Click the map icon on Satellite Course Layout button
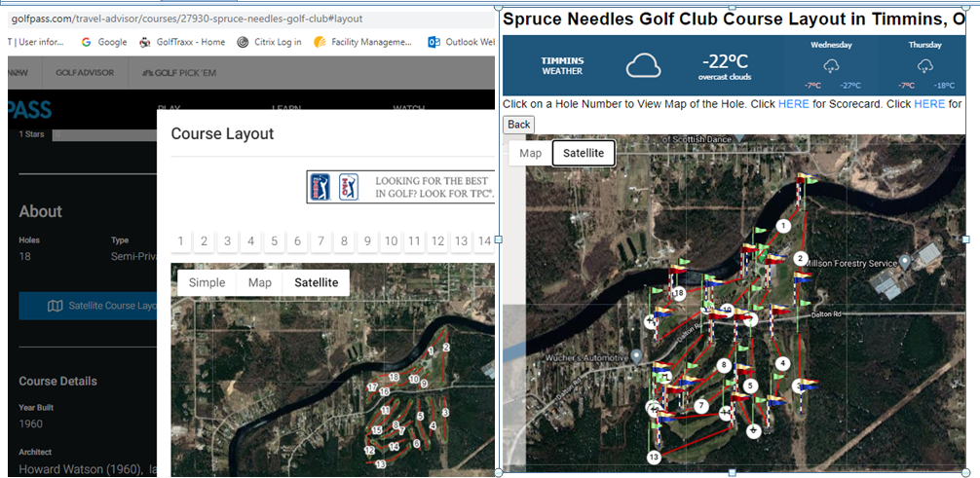The width and height of the screenshot is (980, 478). tap(55, 306)
